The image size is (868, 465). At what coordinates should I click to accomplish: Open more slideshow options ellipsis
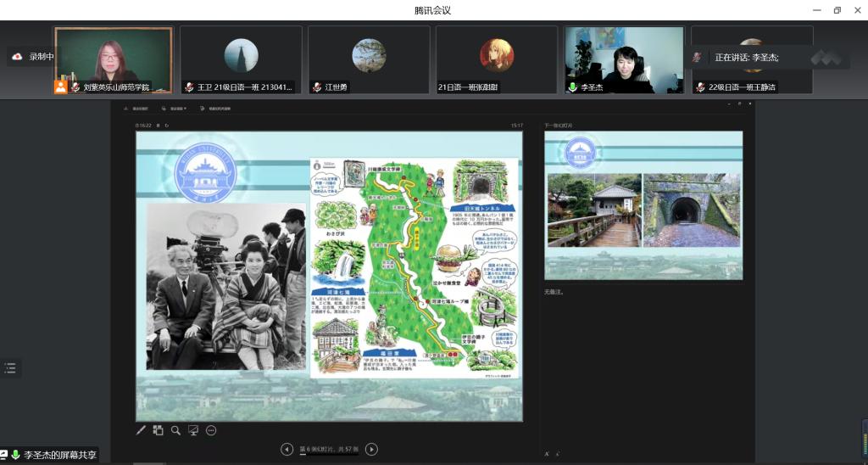[211, 430]
